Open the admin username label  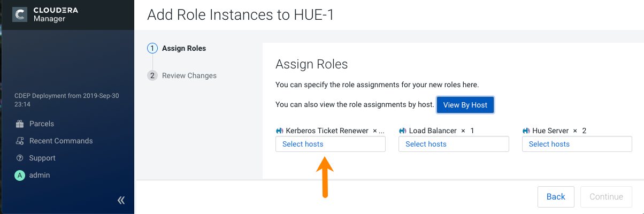pyautogui.click(x=40, y=175)
